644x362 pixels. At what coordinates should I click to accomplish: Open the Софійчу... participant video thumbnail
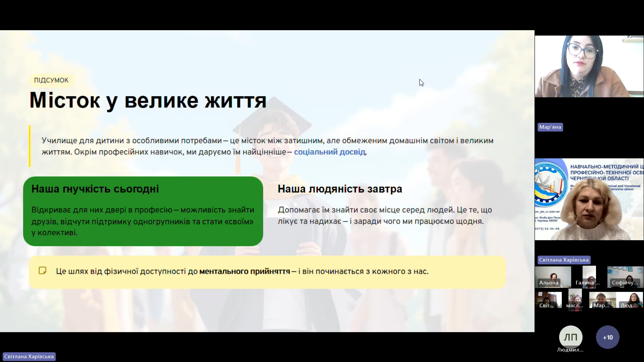[x=625, y=277]
